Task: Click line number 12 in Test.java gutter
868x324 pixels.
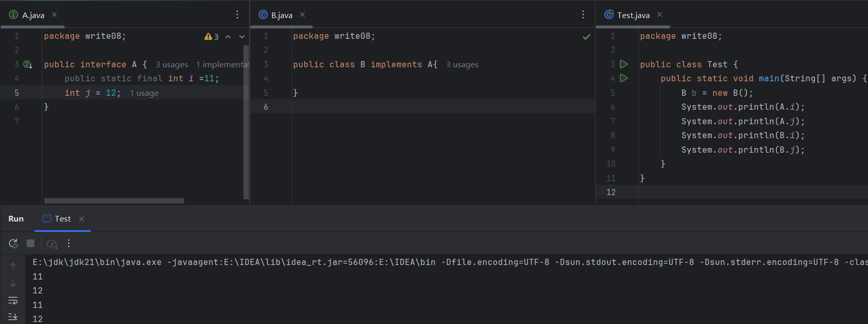Action: click(611, 192)
